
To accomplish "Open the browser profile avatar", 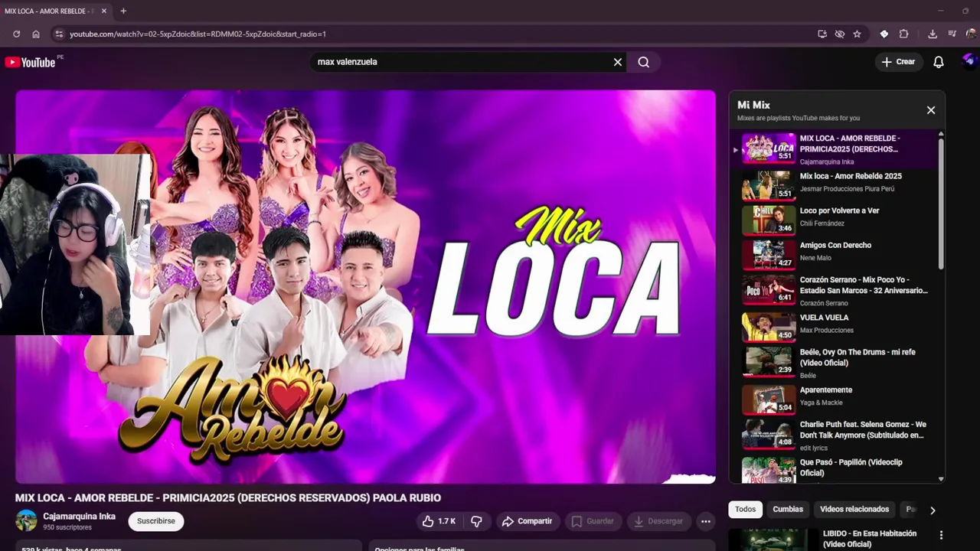I will point(971,34).
